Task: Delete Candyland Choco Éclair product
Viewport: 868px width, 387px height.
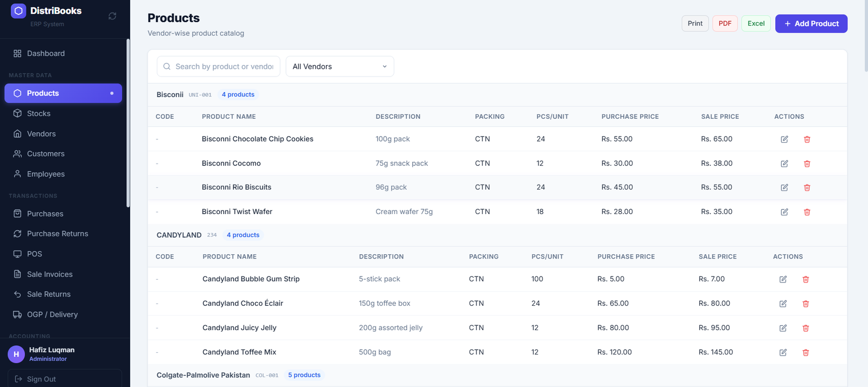Action: coord(806,304)
